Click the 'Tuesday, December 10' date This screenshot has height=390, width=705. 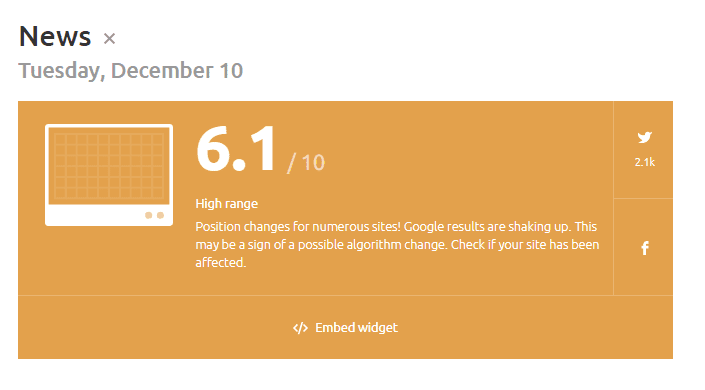point(131,71)
